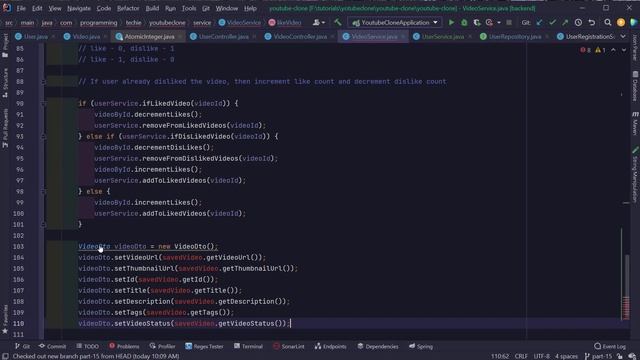Open Search Everywhere magnifier
Image resolution: width=640 pixels, height=360 pixels.
pyautogui.click(x=608, y=22)
